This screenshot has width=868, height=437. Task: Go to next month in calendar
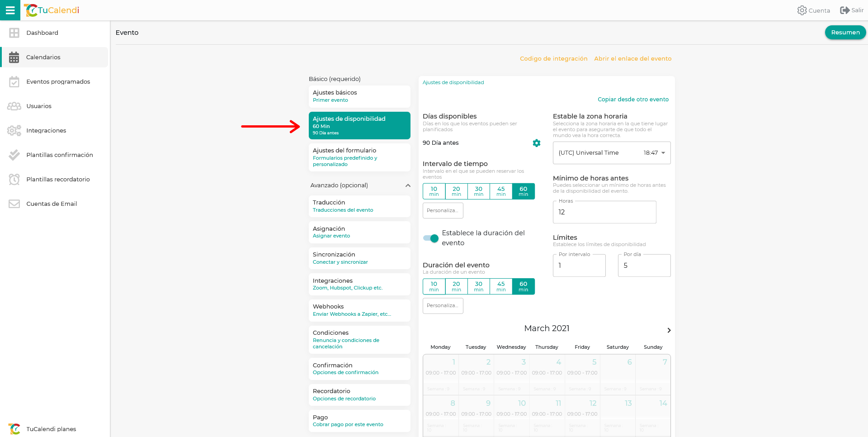(x=669, y=330)
